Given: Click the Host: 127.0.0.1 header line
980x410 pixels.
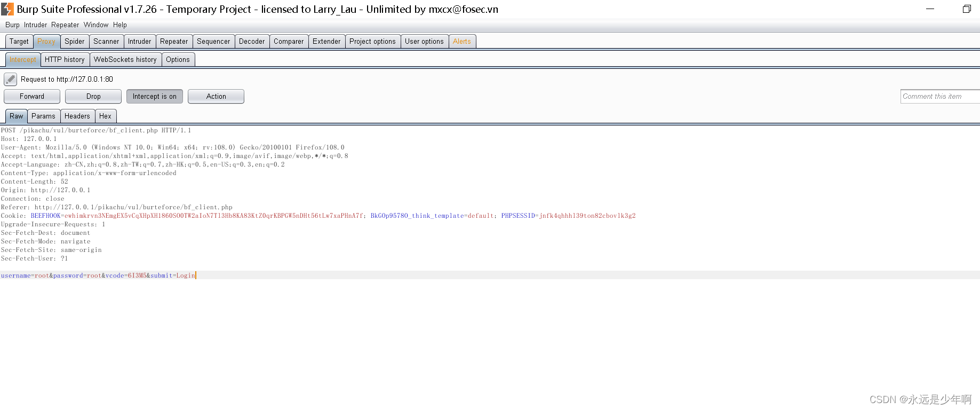Looking at the screenshot, I should pos(29,139).
